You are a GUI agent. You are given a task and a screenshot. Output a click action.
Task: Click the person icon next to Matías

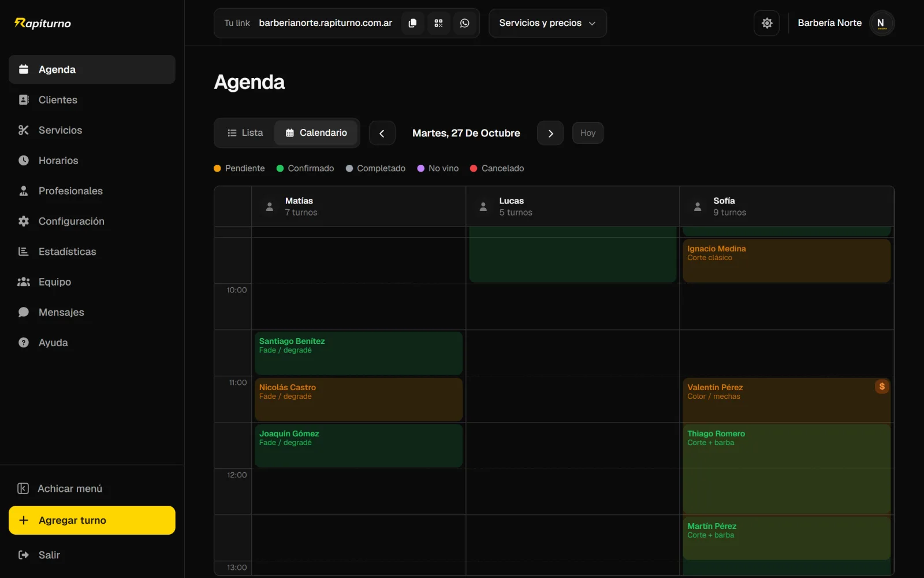tap(269, 206)
